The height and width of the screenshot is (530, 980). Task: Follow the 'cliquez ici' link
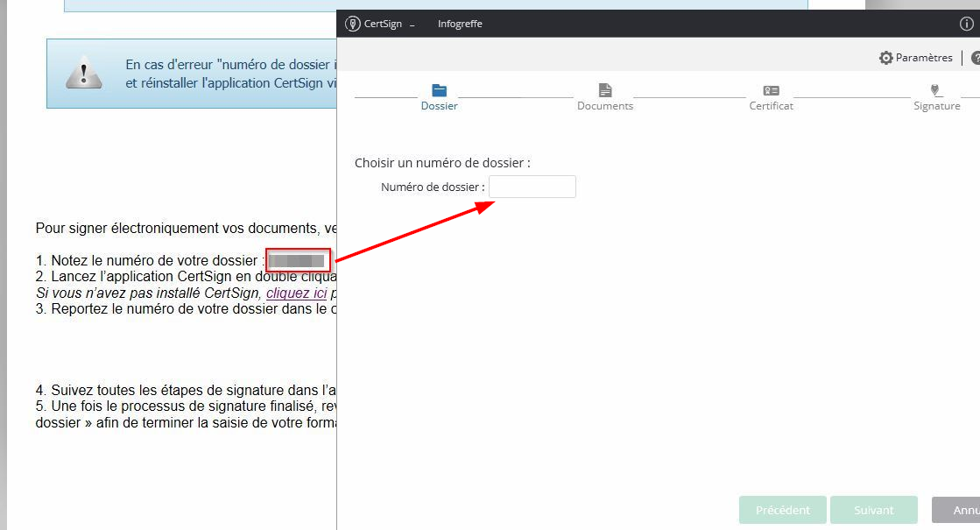tap(296, 293)
